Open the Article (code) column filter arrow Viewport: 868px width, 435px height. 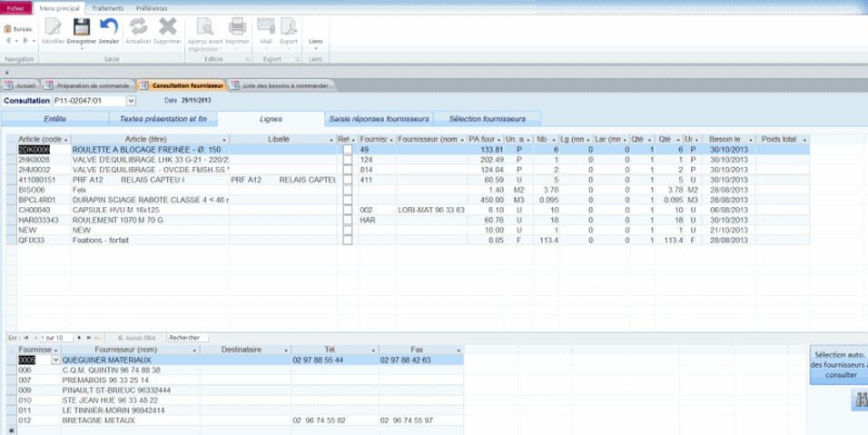pos(66,140)
